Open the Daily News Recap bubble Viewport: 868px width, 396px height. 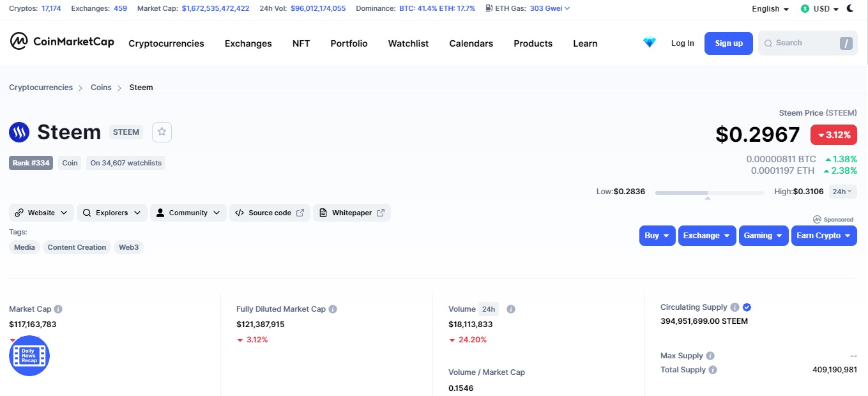tap(29, 356)
